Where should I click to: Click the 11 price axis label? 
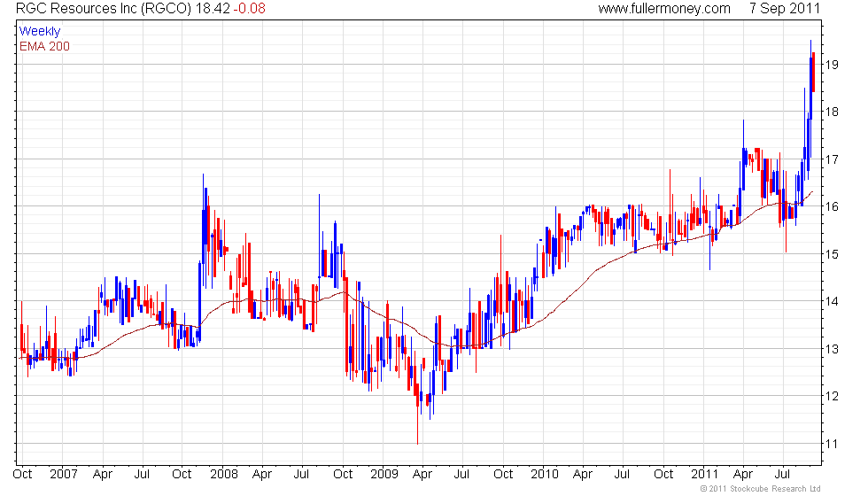pos(832,444)
